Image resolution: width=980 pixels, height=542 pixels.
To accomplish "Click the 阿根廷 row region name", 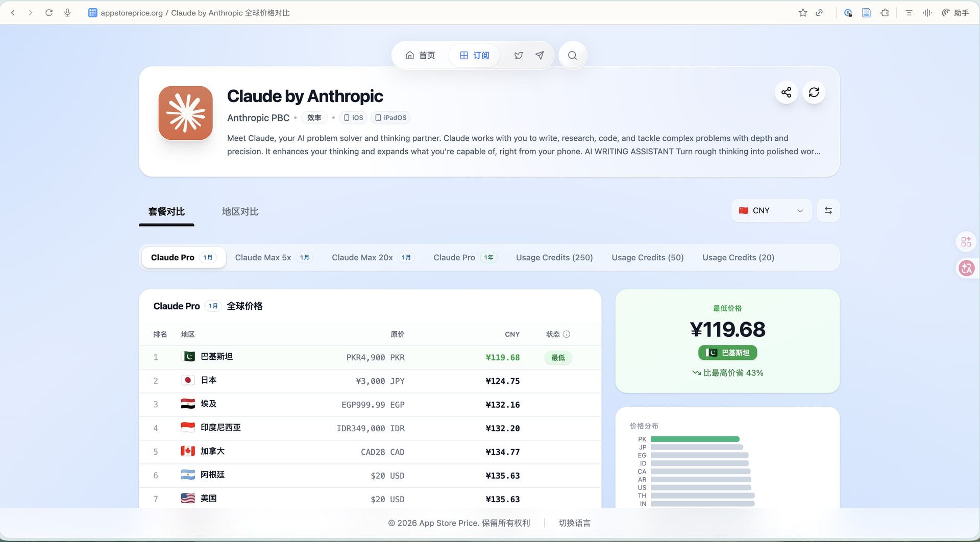I will [x=212, y=475].
